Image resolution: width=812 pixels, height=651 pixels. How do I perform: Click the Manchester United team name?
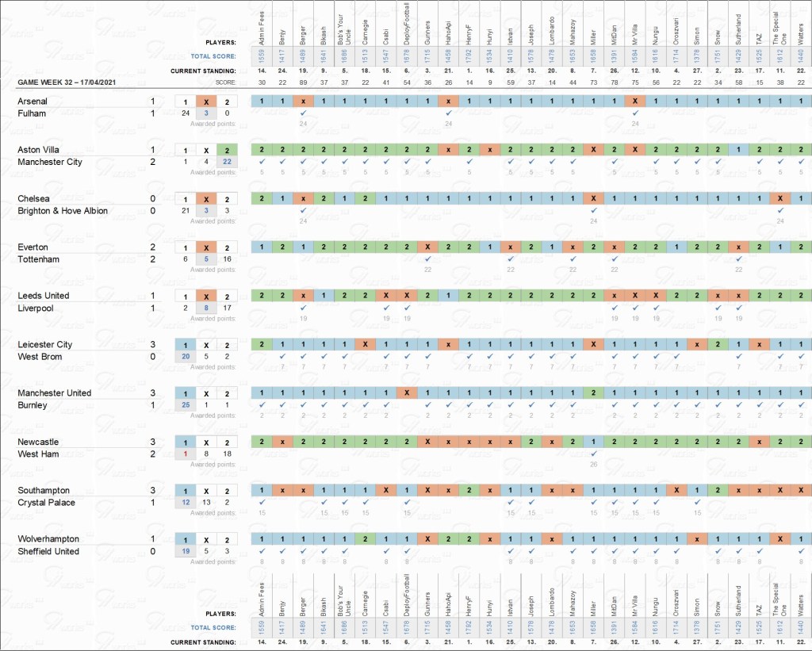tap(54, 393)
